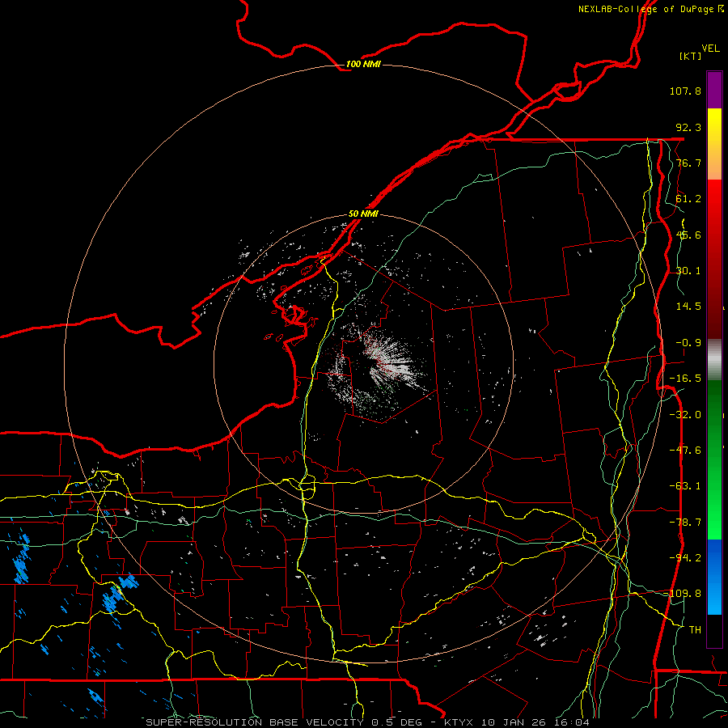Click the 100 NMI range ring label
The image size is (728, 728).
tap(363, 64)
